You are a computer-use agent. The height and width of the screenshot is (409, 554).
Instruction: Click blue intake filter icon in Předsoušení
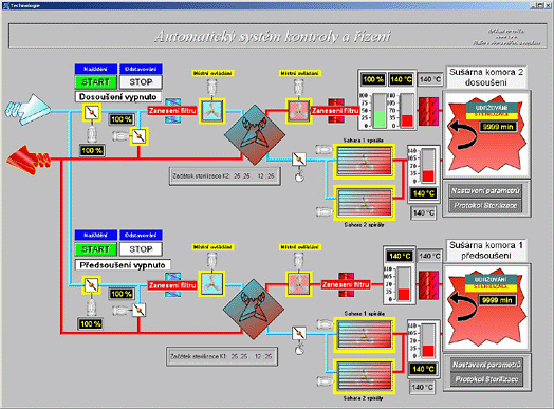(173, 285)
